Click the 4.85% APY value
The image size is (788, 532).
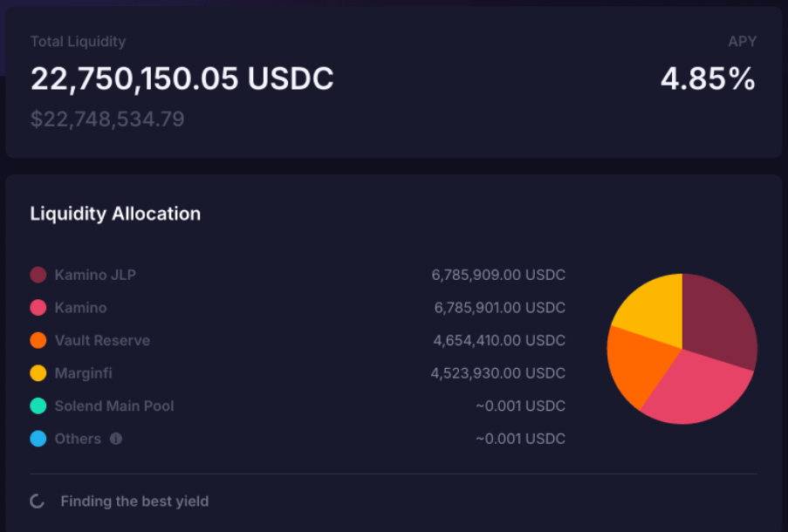pyautogui.click(x=708, y=79)
